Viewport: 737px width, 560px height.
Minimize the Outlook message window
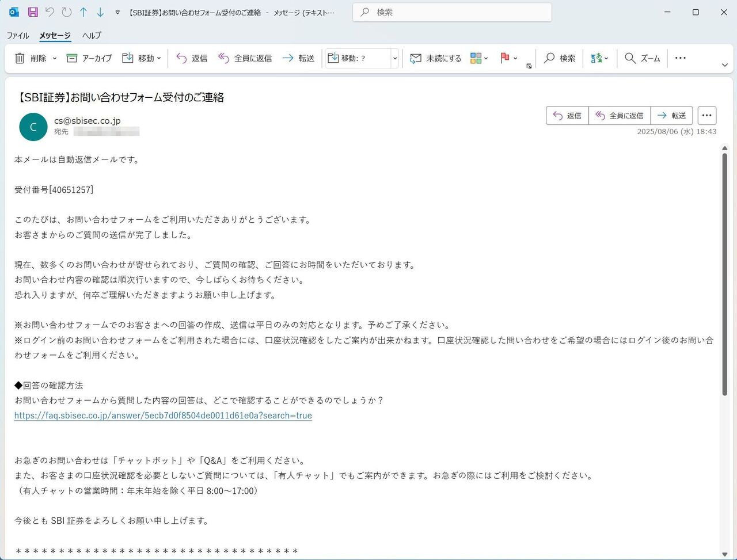(667, 12)
